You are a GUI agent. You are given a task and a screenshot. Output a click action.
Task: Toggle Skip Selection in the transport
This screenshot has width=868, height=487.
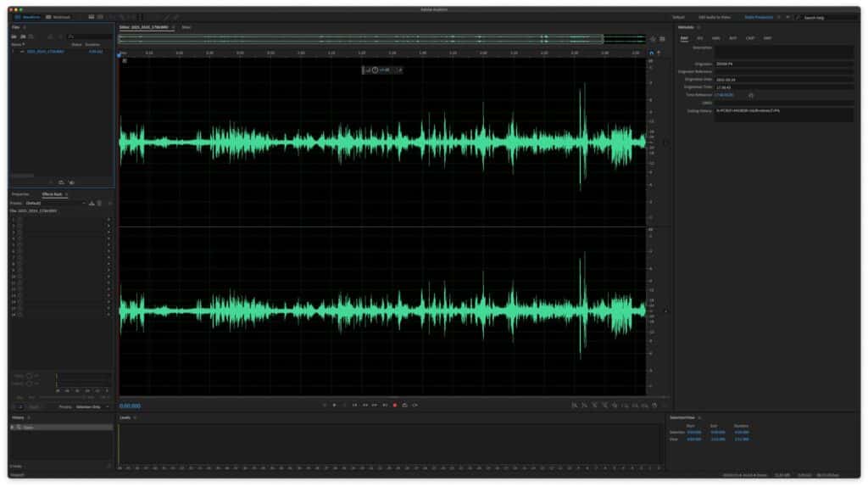click(415, 405)
